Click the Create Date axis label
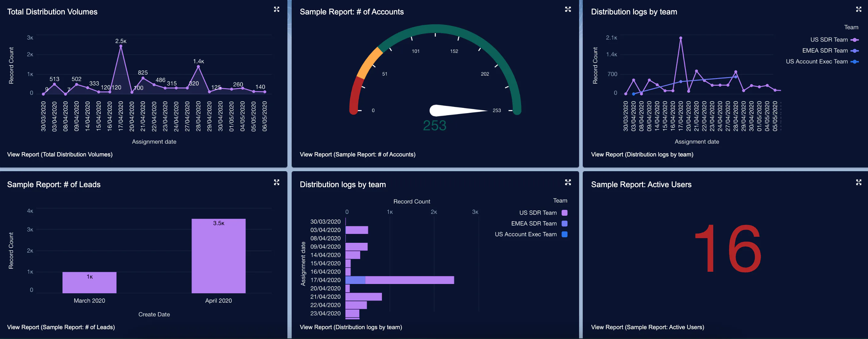Viewport: 868px width, 339px height. click(x=154, y=314)
